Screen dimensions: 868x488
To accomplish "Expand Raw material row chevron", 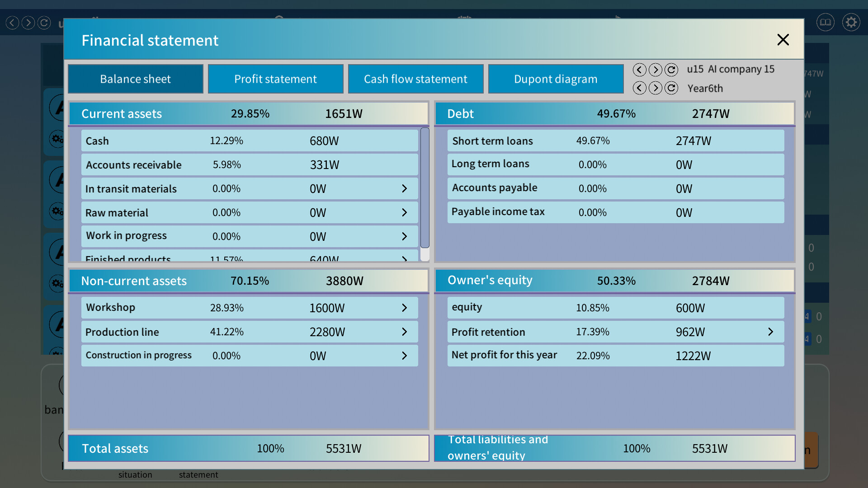I will [x=404, y=212].
